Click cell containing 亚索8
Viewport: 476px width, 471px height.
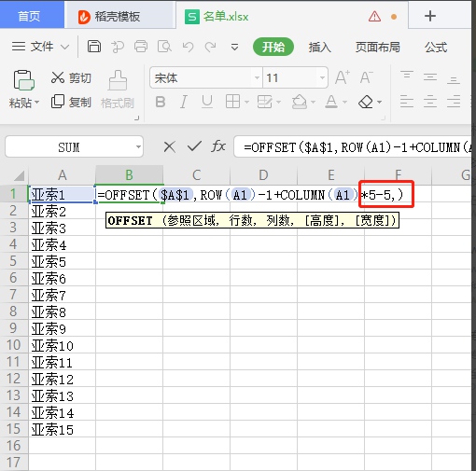coord(62,312)
